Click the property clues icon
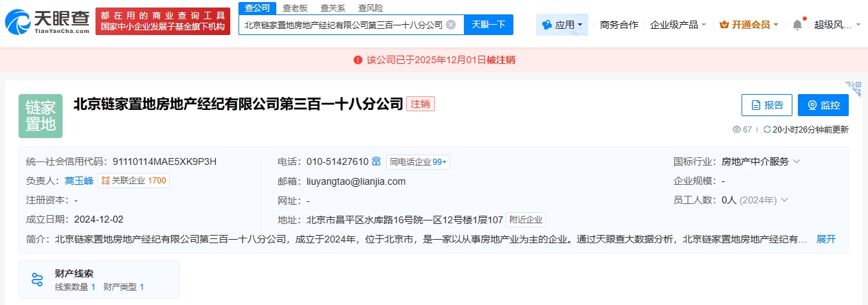868x305 pixels. click(x=37, y=280)
